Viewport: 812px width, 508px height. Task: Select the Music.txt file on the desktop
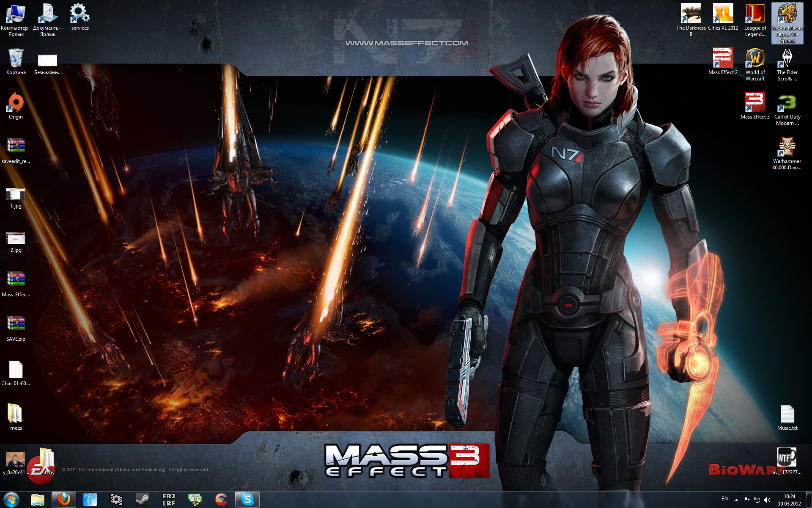coord(787,417)
